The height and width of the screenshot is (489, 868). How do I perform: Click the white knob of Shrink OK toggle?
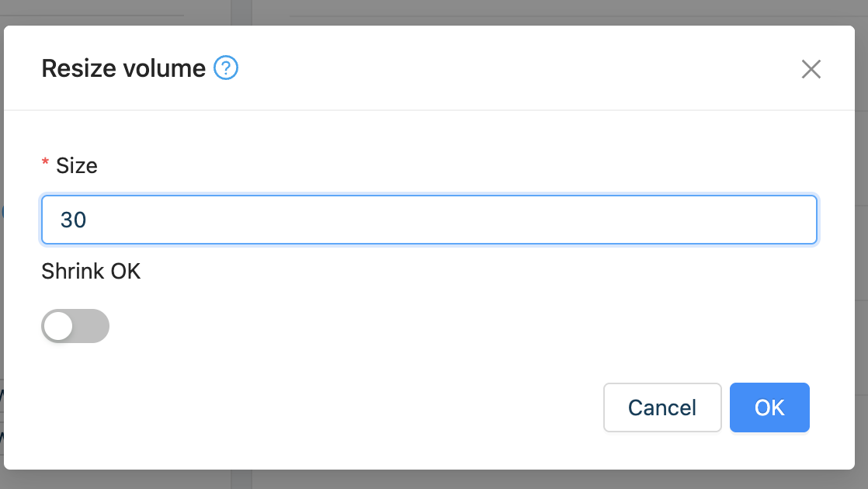(59, 326)
